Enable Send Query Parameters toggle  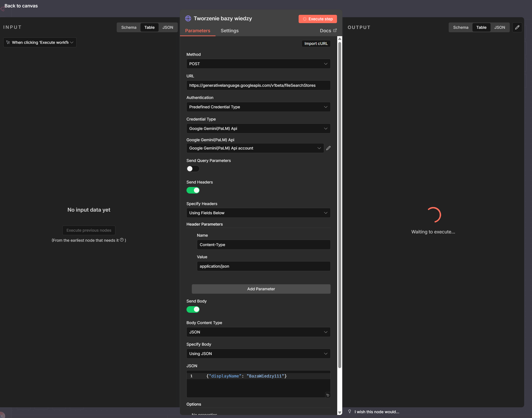193,169
